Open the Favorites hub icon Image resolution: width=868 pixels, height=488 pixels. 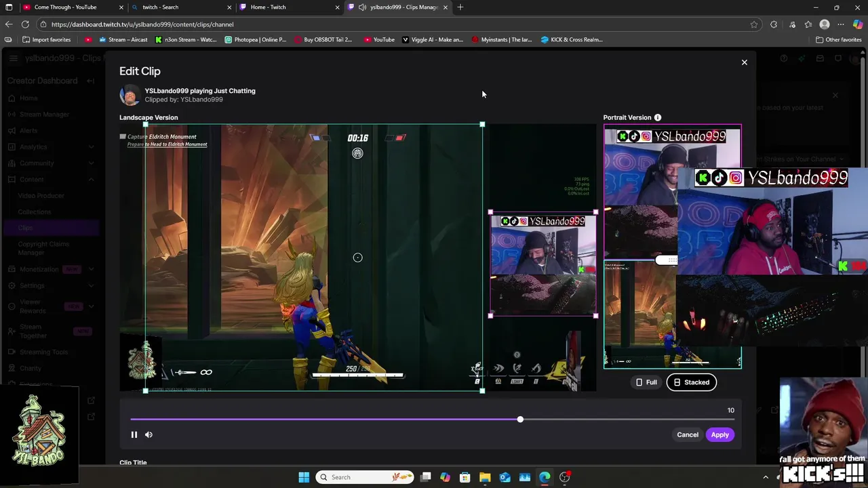pos(808,24)
